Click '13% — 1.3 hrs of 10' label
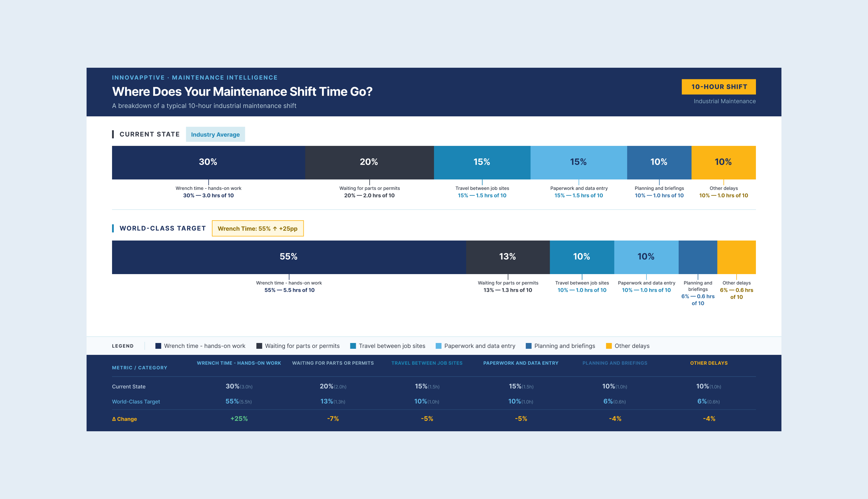 point(508,290)
